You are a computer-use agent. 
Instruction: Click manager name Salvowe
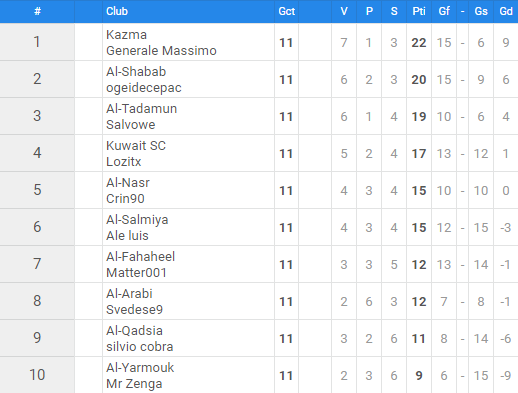(x=131, y=125)
